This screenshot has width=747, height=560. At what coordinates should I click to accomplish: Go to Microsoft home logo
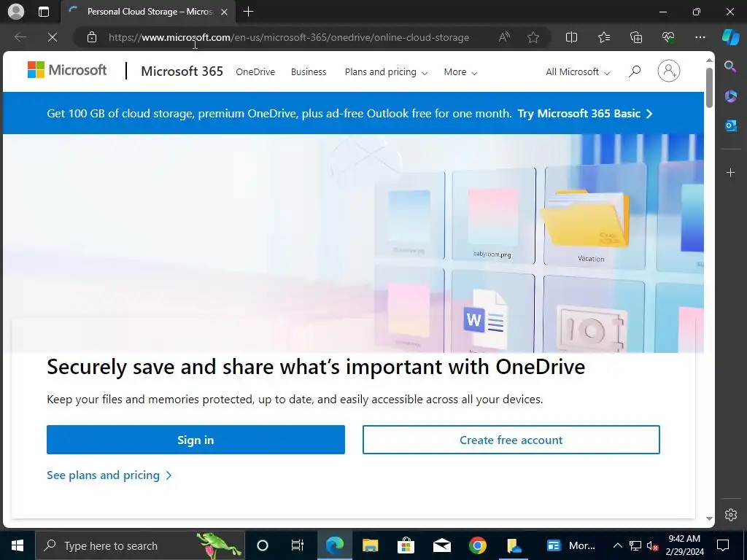[67, 70]
